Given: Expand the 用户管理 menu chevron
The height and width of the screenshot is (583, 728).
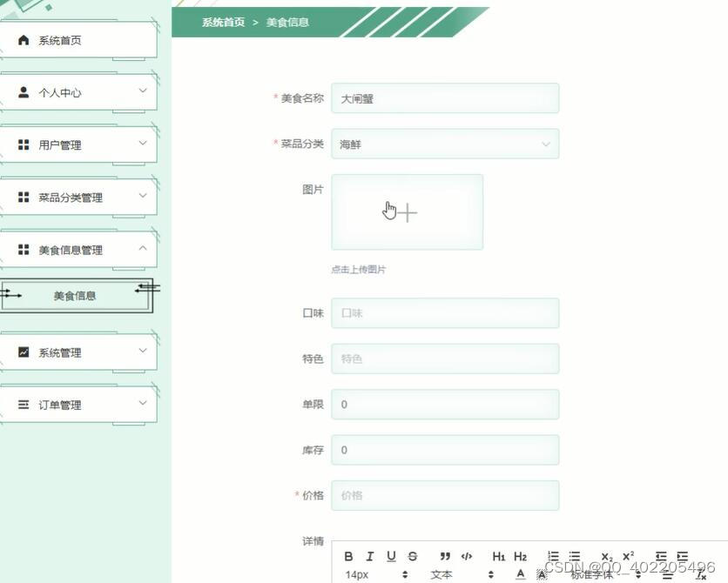Looking at the screenshot, I should (x=143, y=143).
